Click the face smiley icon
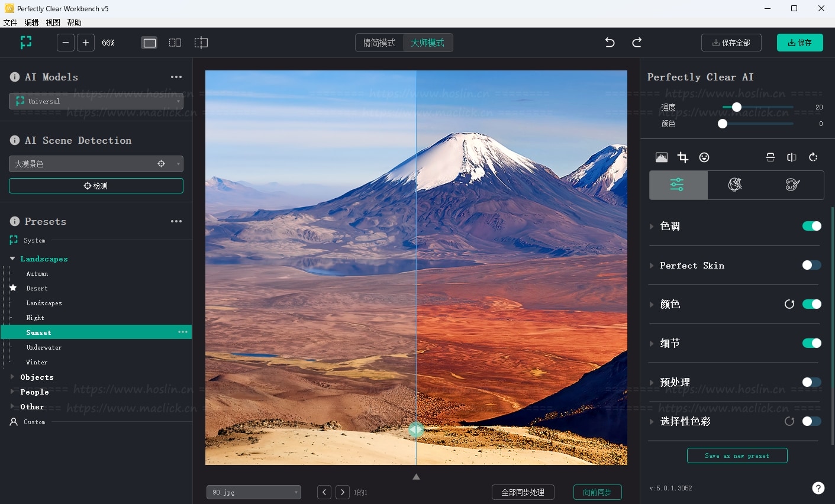This screenshot has height=504, width=835. pyautogui.click(x=704, y=157)
